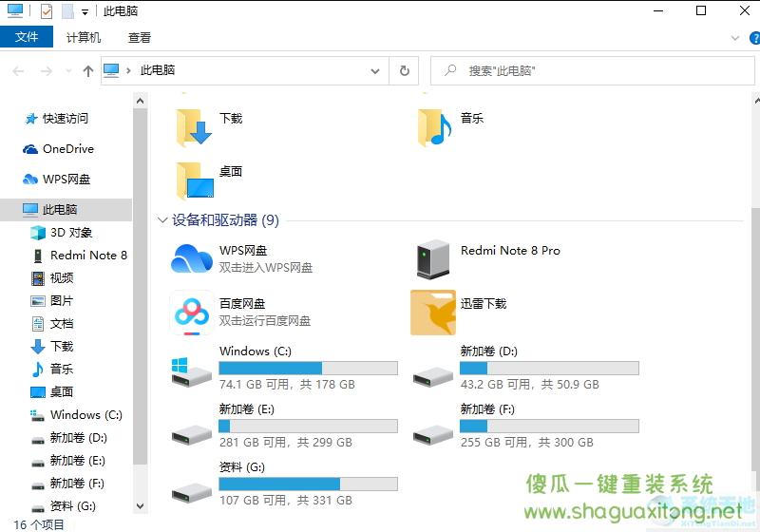Open the 新加卷 (E:) drive icon
Screen dimensions: 760x532
pos(192,434)
